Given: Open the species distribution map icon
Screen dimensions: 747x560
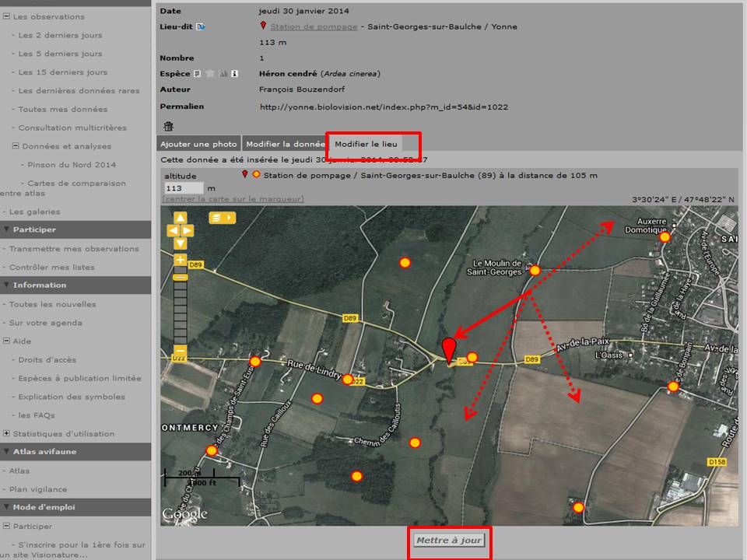Looking at the screenshot, I should tap(210, 74).
